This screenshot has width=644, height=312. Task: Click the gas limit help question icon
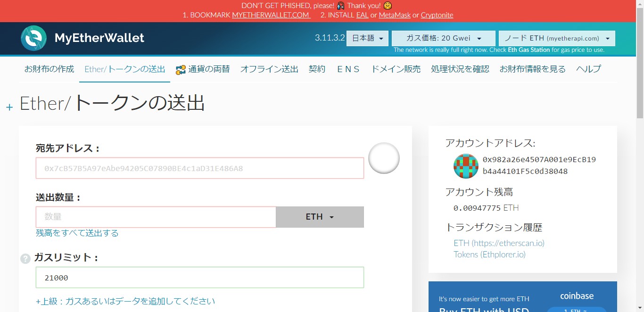[25, 258]
